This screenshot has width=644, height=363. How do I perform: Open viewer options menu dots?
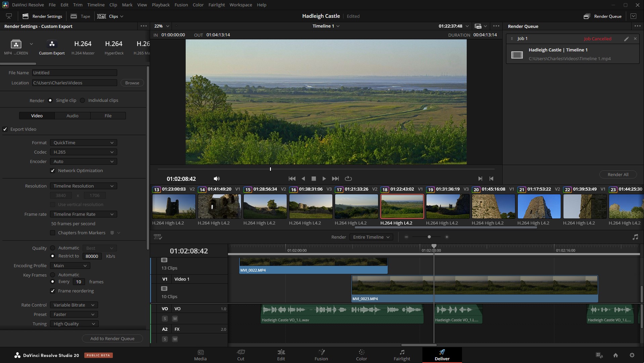(496, 26)
